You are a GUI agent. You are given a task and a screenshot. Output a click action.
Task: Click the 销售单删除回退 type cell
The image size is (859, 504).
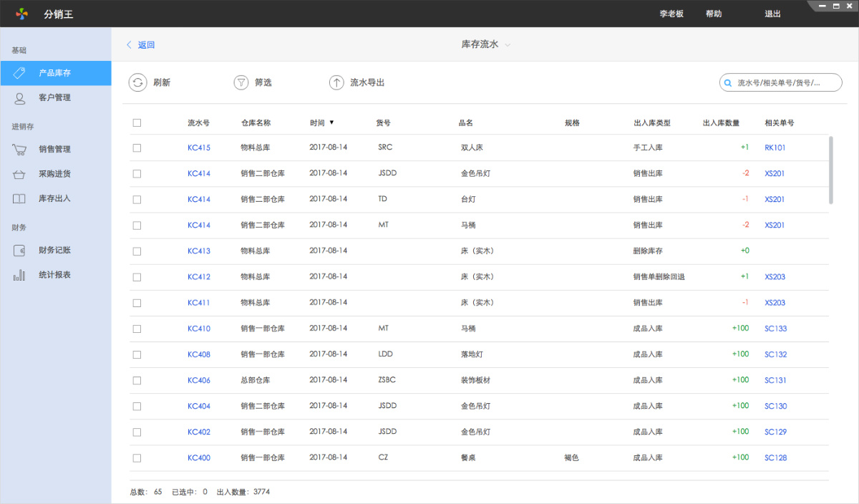pos(659,277)
